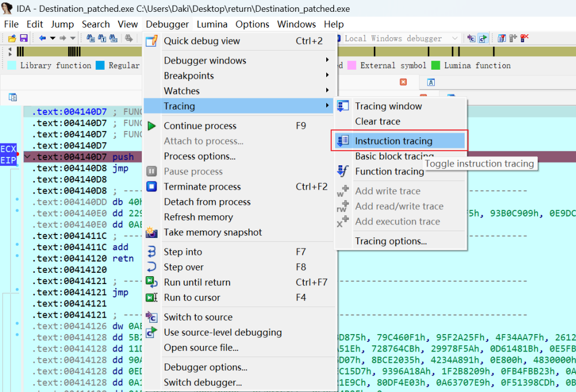This screenshot has height=392, width=576.
Task: Expand the Breakpoints submenu
Action: [x=240, y=76]
